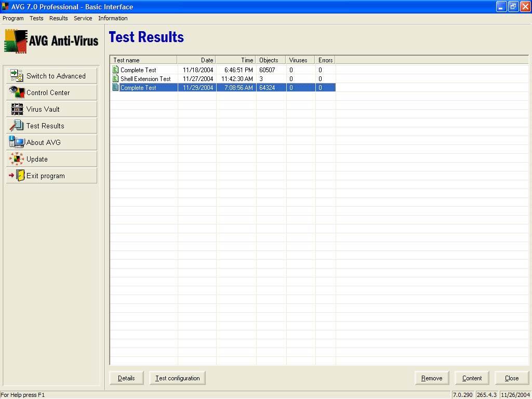Screen dimensions: 532x399
Task: Click the AVG Anti-Virus logo
Action: pyautogui.click(x=51, y=41)
